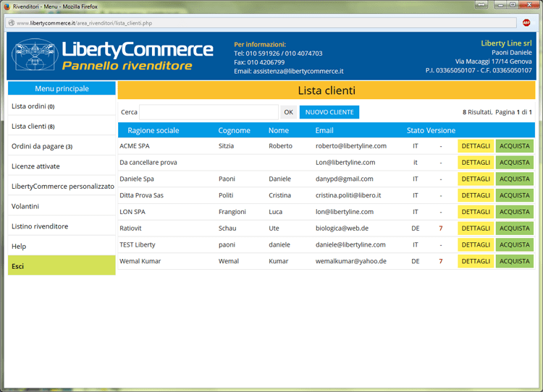Click the OK search button
Screen dimensions: 543x392
coord(288,112)
